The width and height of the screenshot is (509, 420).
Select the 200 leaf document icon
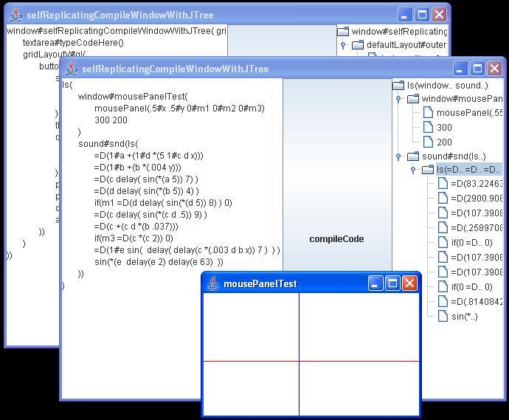(428, 142)
